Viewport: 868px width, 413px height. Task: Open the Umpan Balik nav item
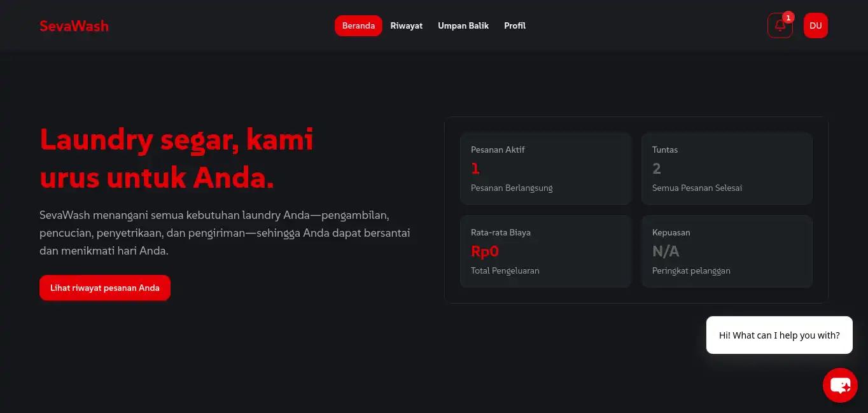(463, 26)
